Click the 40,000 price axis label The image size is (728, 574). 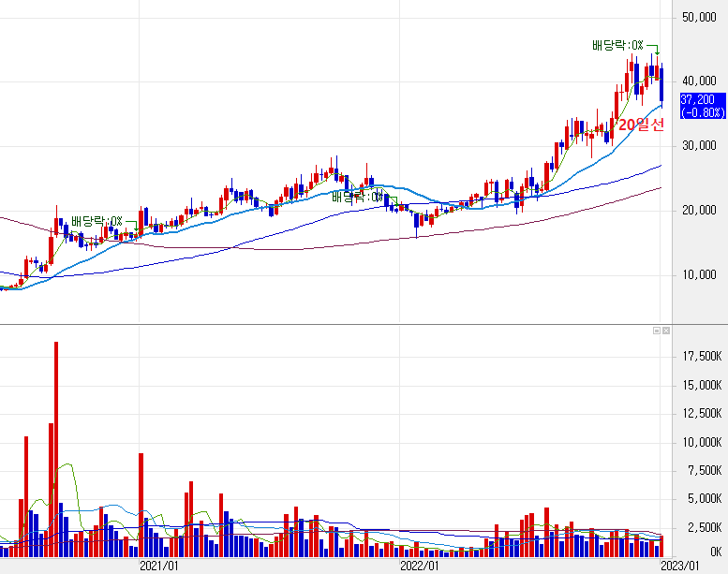(x=699, y=81)
